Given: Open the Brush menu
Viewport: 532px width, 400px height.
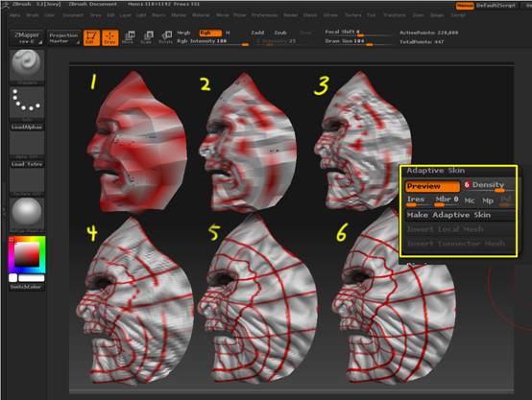Looking at the screenshot, I should click(x=33, y=15).
